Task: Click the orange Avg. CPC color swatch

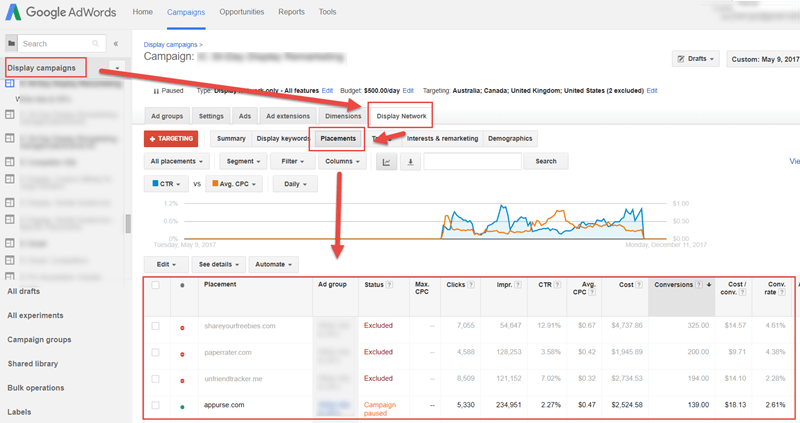Action: (x=215, y=184)
